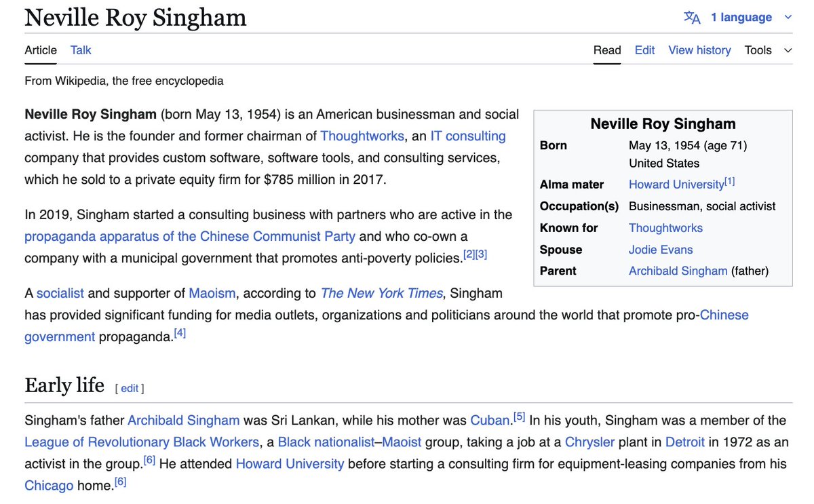Select the Read tab

pos(607,50)
